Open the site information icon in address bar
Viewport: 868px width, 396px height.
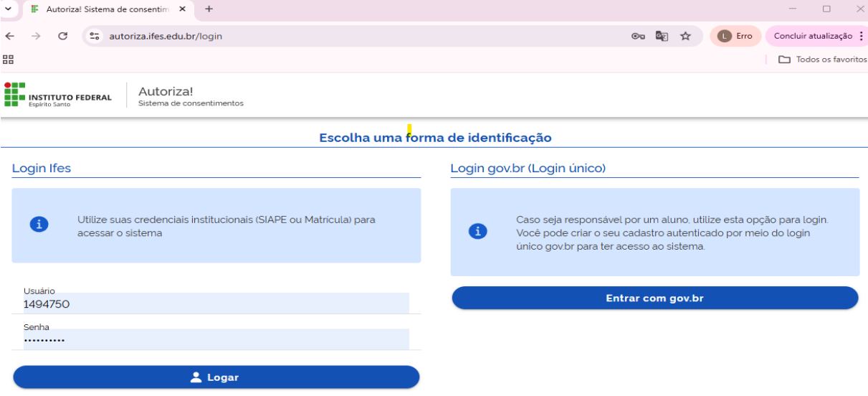coord(95,36)
